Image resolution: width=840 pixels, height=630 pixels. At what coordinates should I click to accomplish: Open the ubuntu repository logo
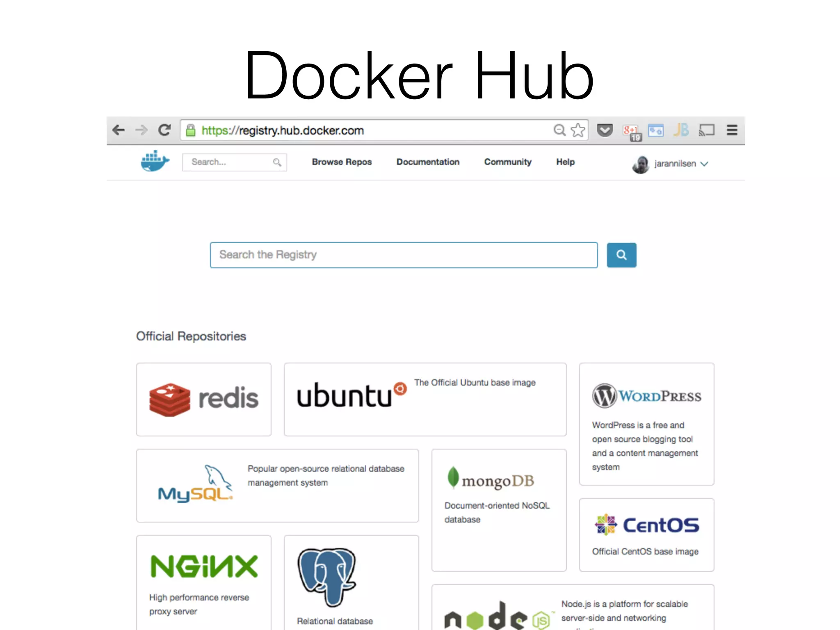(352, 395)
